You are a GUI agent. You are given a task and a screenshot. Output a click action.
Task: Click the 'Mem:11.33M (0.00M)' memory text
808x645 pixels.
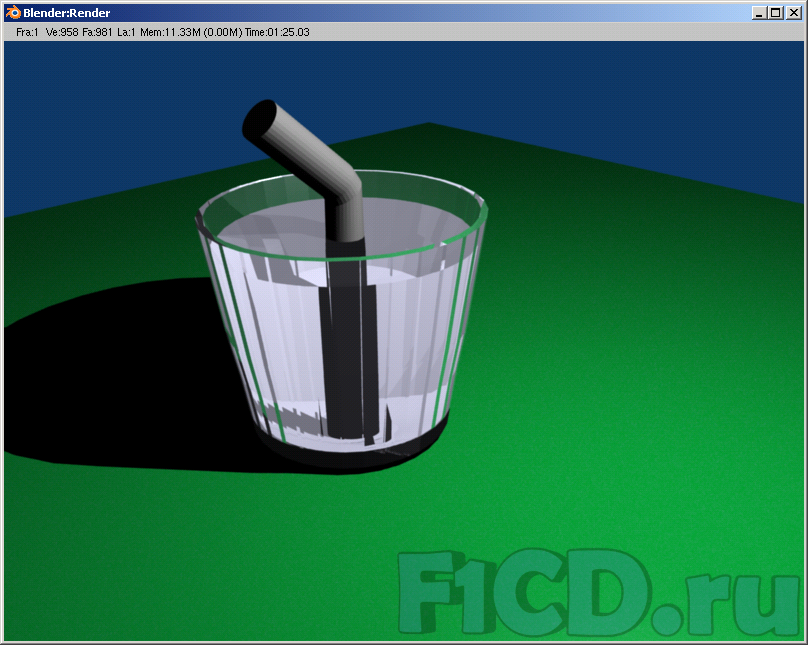click(x=191, y=32)
